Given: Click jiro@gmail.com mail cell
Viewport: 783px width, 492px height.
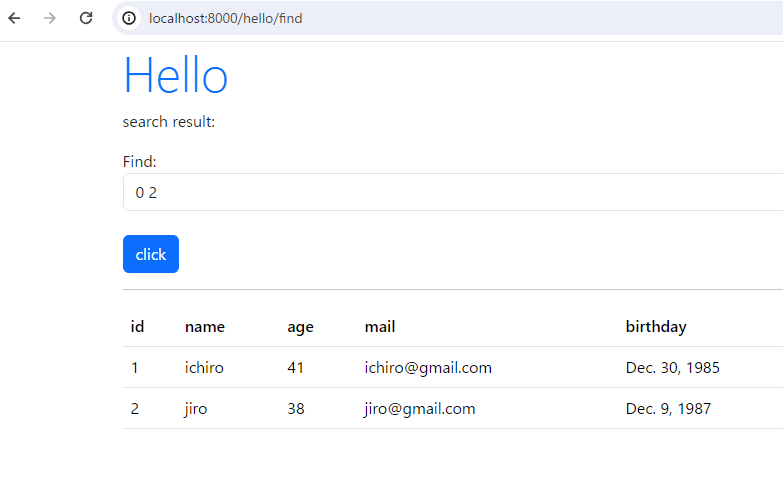Looking at the screenshot, I should coord(419,409).
